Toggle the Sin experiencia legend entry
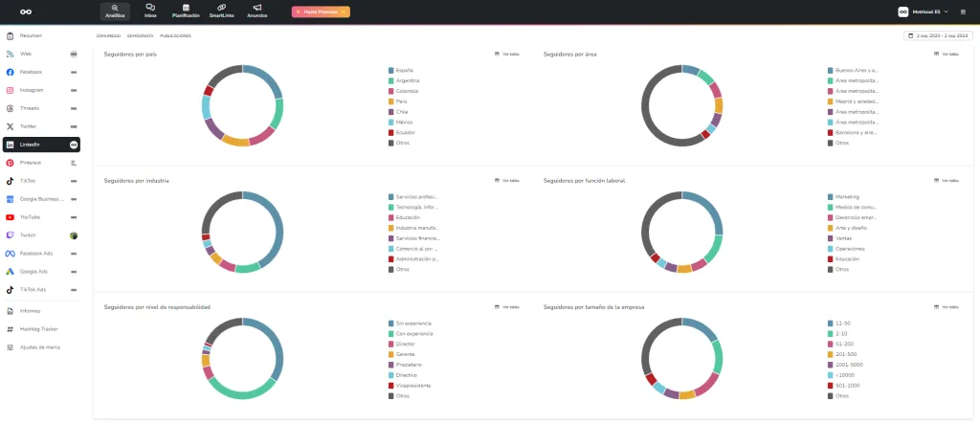Screen dimensions: 980x424 [x=413, y=324]
